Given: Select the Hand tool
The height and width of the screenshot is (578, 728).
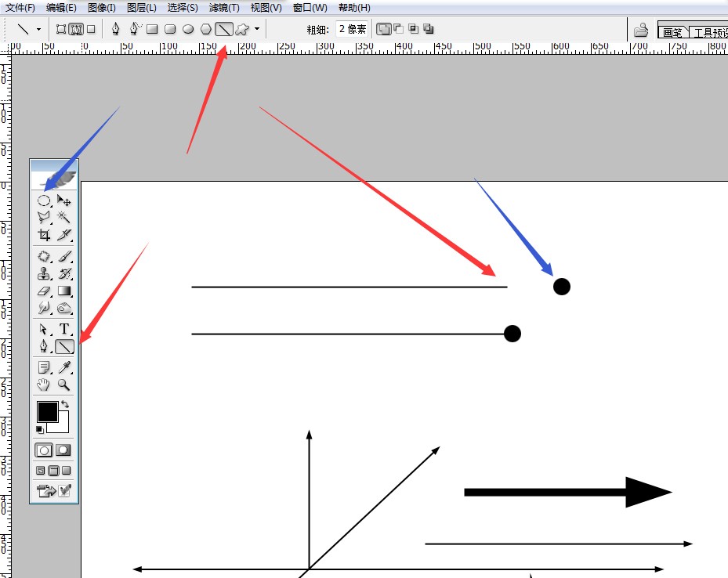Looking at the screenshot, I should coord(44,385).
